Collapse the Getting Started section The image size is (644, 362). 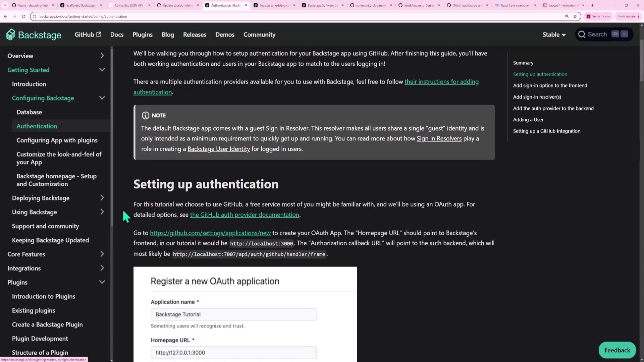[102, 70]
